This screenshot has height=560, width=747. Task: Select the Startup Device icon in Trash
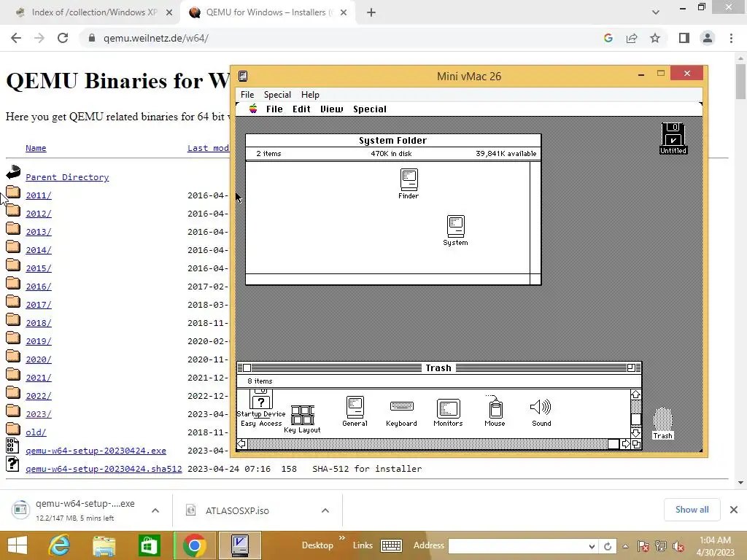[261, 399]
